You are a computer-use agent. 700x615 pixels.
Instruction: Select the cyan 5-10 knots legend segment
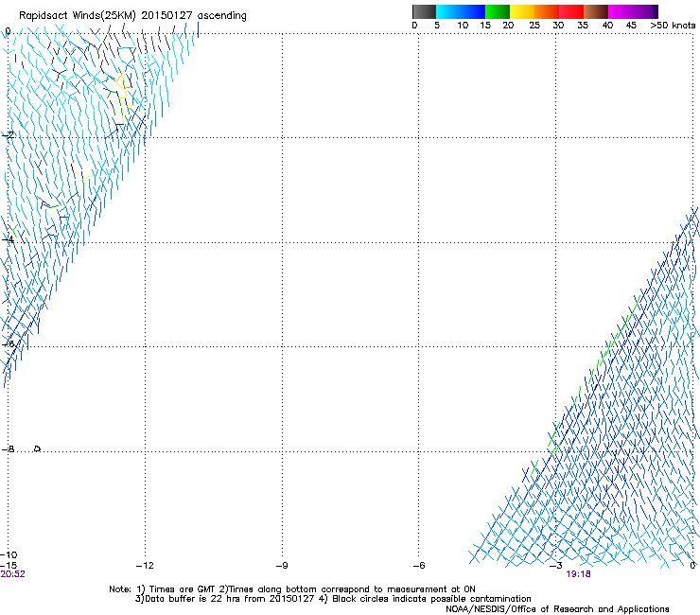coord(448,11)
